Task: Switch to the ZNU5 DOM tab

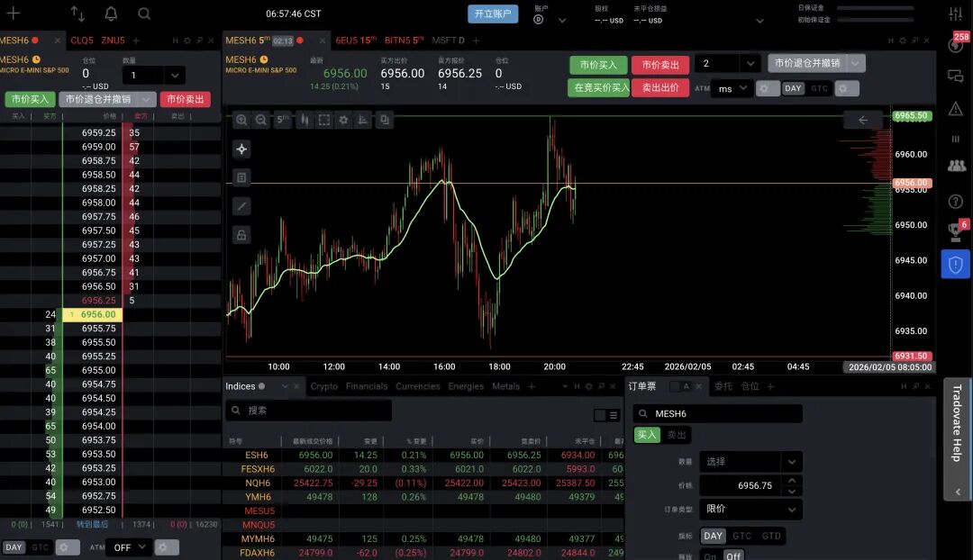Action: point(113,41)
